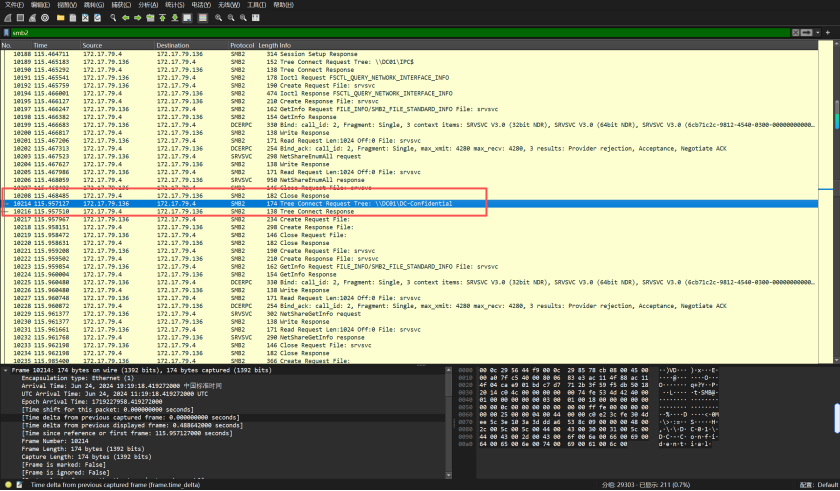Image resolution: width=840 pixels, height=491 pixels.
Task: Open the capture options gear icon
Action: click(x=45, y=18)
